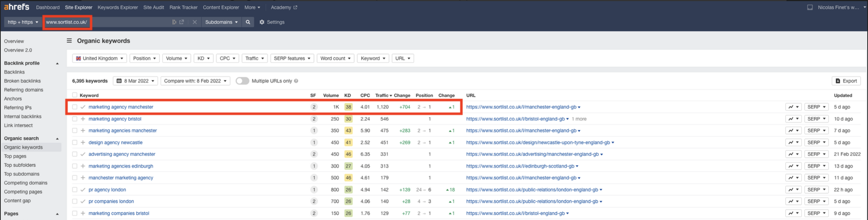Check the box for design agency newcastle
The image size is (868, 220).
(75, 142)
